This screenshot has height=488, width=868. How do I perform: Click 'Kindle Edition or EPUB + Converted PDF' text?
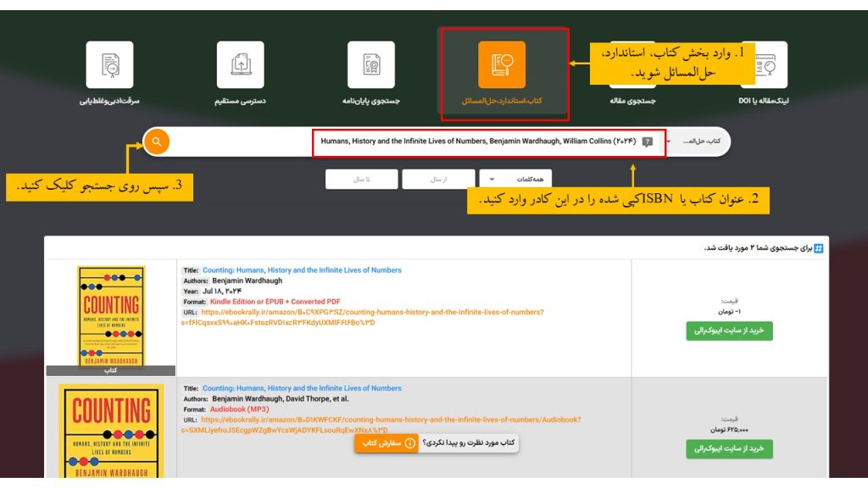pyautogui.click(x=275, y=302)
